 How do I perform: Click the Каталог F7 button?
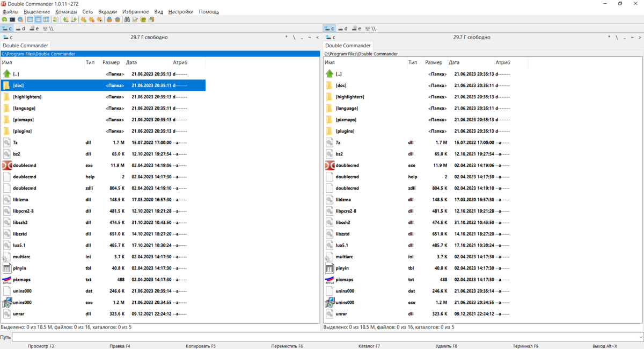369,346
